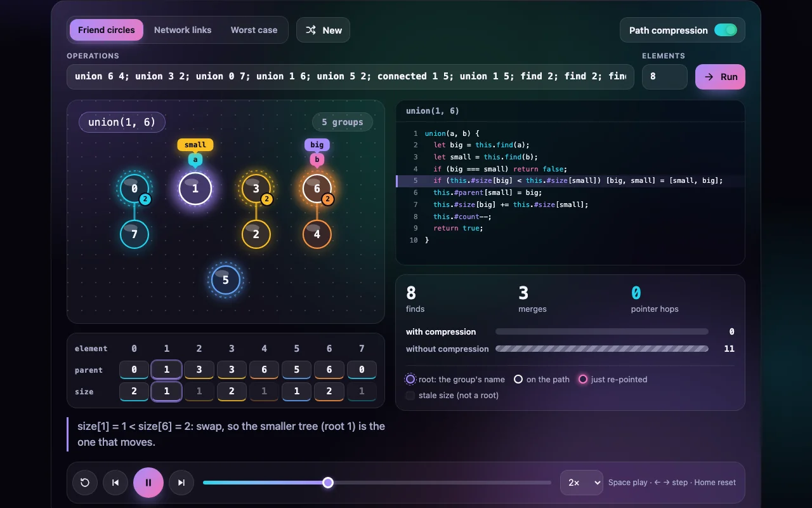
Task: Click the size badge on node 6
Action: pos(328,199)
